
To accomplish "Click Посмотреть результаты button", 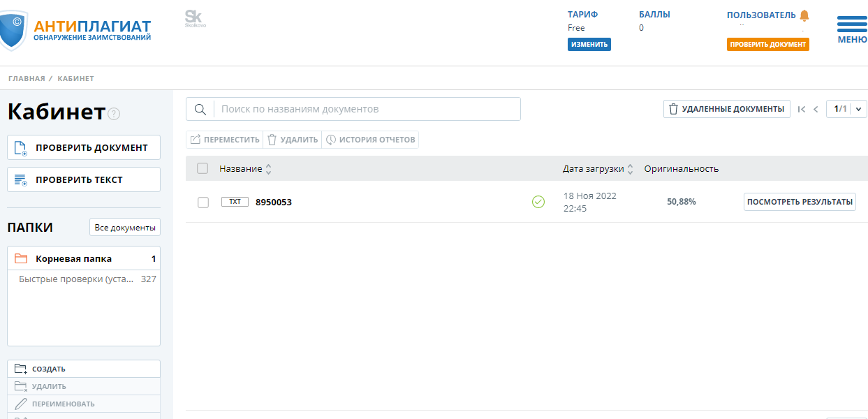I will 800,202.
